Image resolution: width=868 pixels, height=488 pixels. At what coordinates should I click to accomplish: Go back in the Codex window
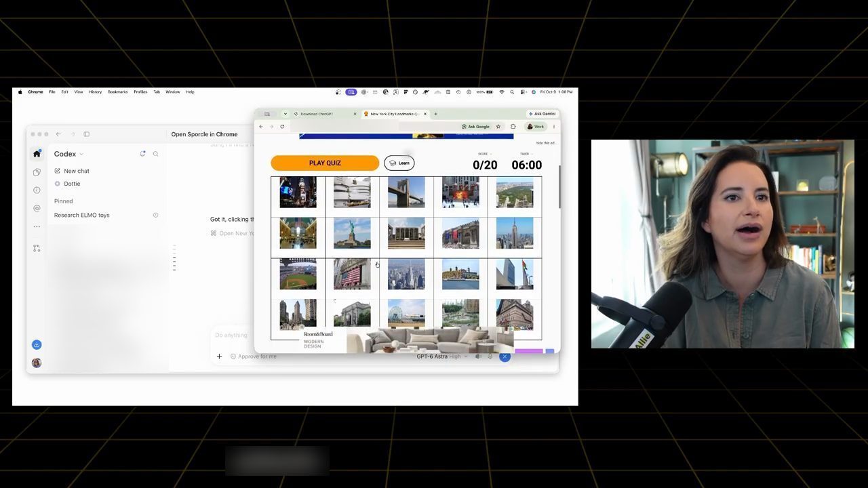tap(58, 134)
